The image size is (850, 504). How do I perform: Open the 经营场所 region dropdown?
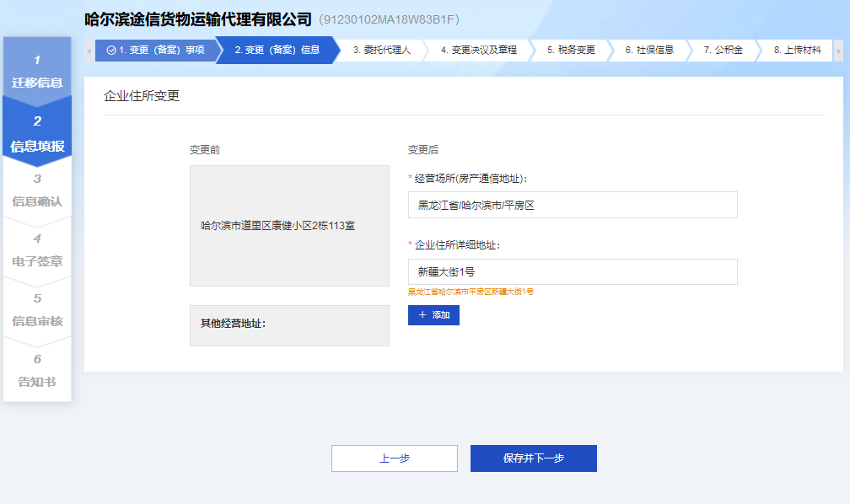pyautogui.click(x=572, y=205)
